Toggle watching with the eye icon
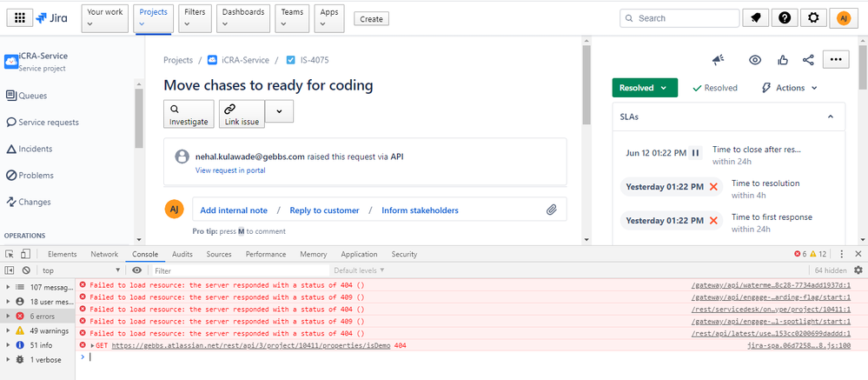 [x=755, y=60]
